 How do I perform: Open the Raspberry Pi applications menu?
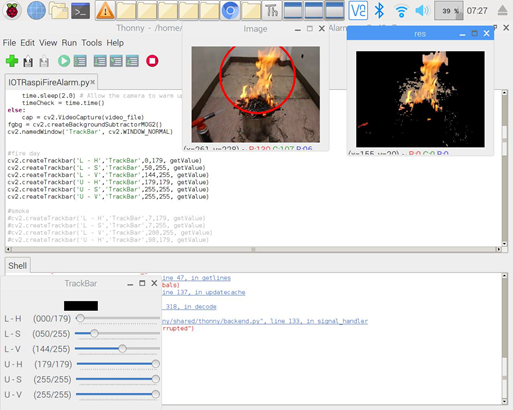(x=12, y=10)
